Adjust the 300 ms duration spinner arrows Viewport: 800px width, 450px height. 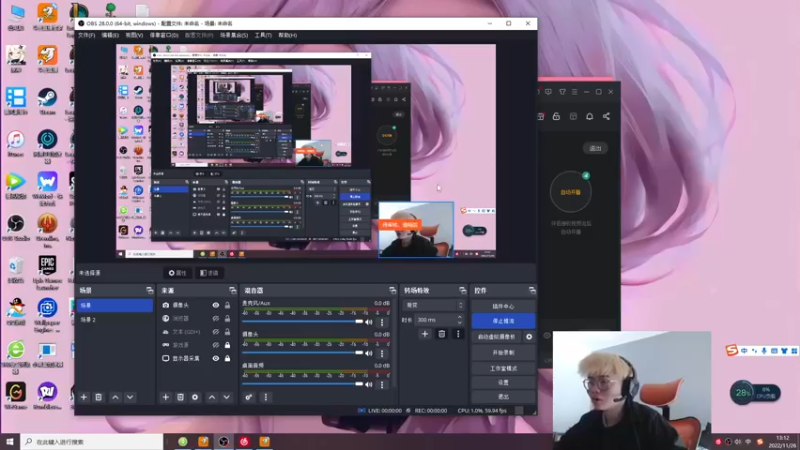(460, 320)
